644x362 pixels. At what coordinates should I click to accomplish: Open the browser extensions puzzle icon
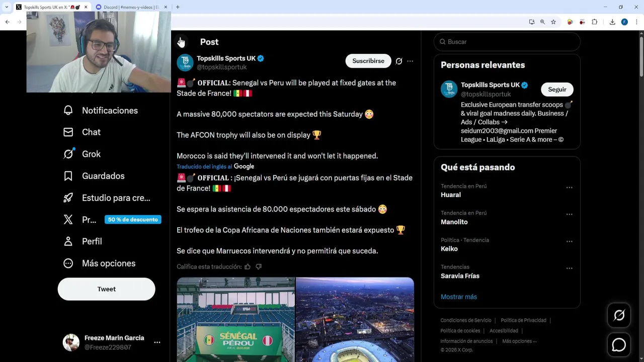tap(595, 22)
